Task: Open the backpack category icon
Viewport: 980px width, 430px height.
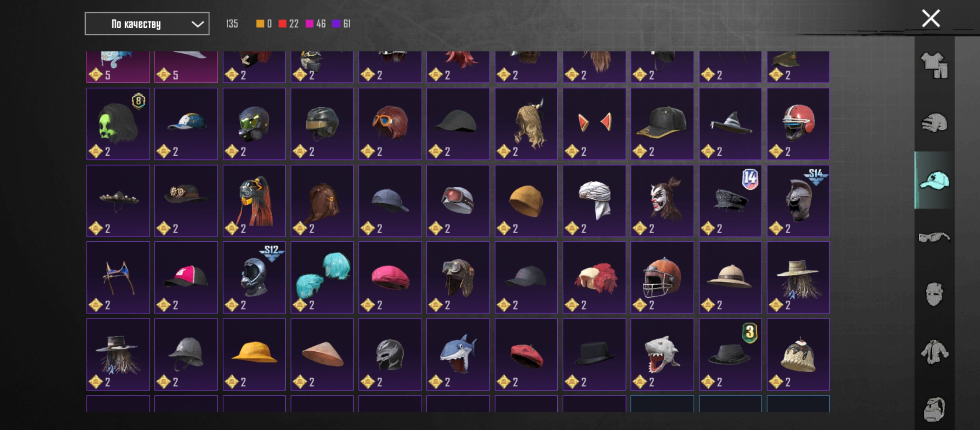Action: point(934,408)
